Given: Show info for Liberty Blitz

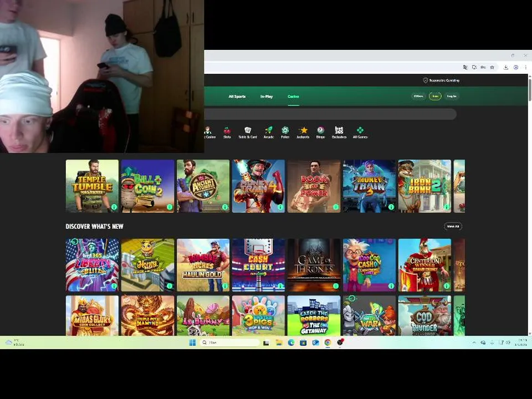Looking at the screenshot, I should tap(114, 286).
